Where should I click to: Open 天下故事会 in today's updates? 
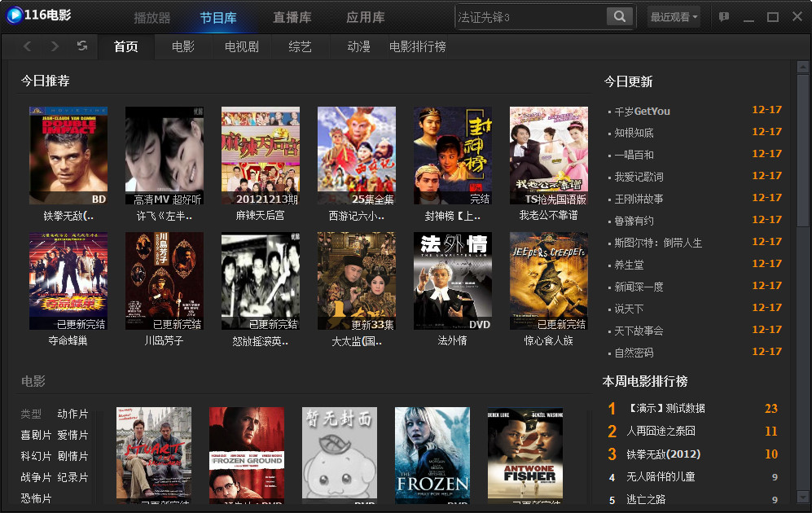[x=639, y=331]
